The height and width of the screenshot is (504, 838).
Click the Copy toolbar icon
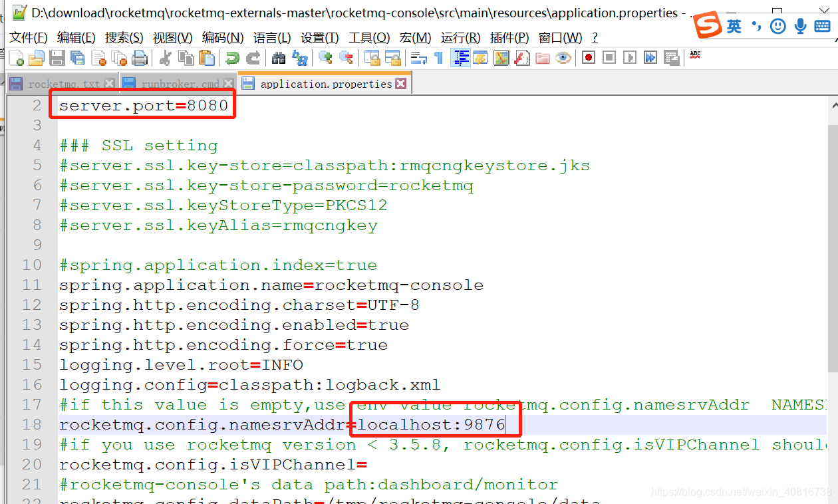click(x=186, y=58)
